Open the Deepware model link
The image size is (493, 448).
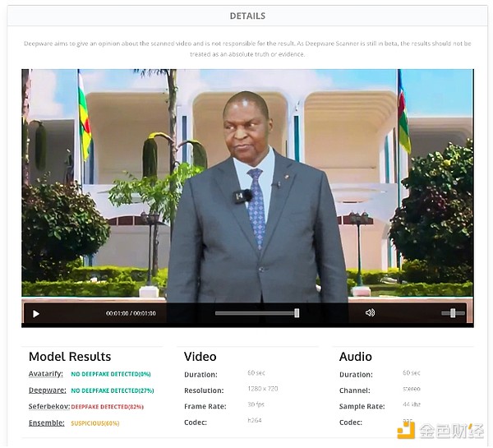pyautogui.click(x=47, y=390)
